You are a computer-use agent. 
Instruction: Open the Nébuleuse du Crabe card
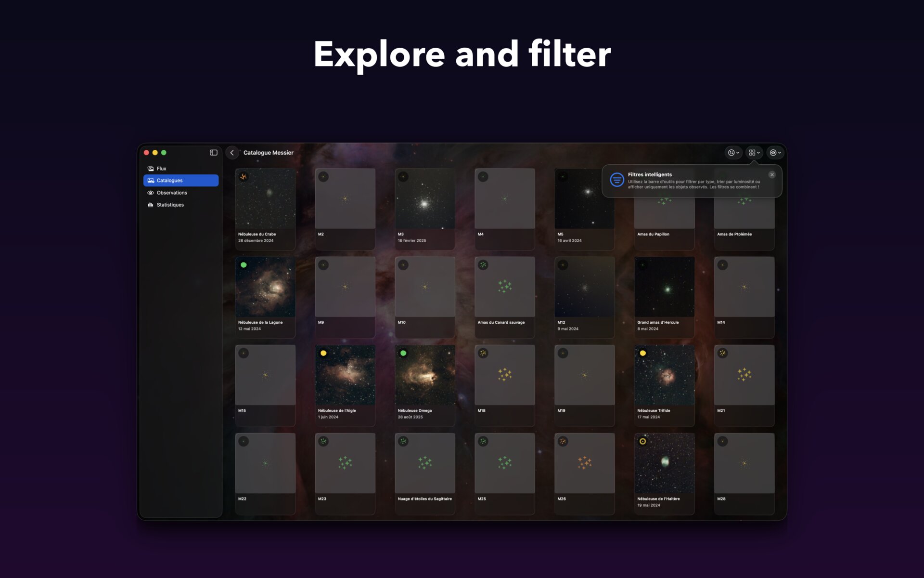(x=265, y=209)
